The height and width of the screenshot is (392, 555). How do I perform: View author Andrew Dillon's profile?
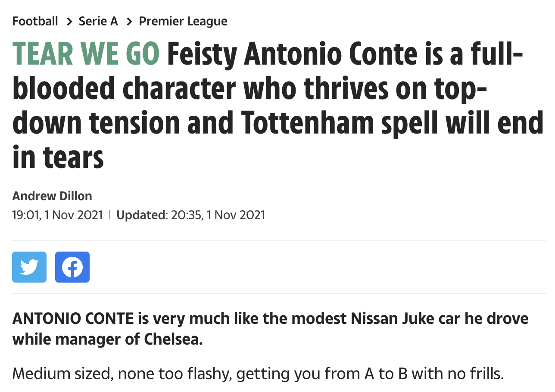pyautogui.click(x=52, y=196)
